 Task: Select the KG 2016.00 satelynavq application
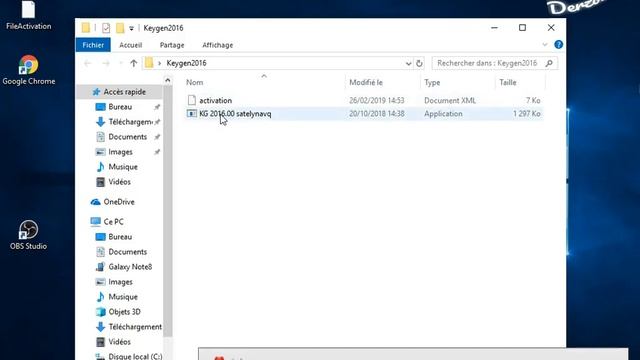pos(235,114)
